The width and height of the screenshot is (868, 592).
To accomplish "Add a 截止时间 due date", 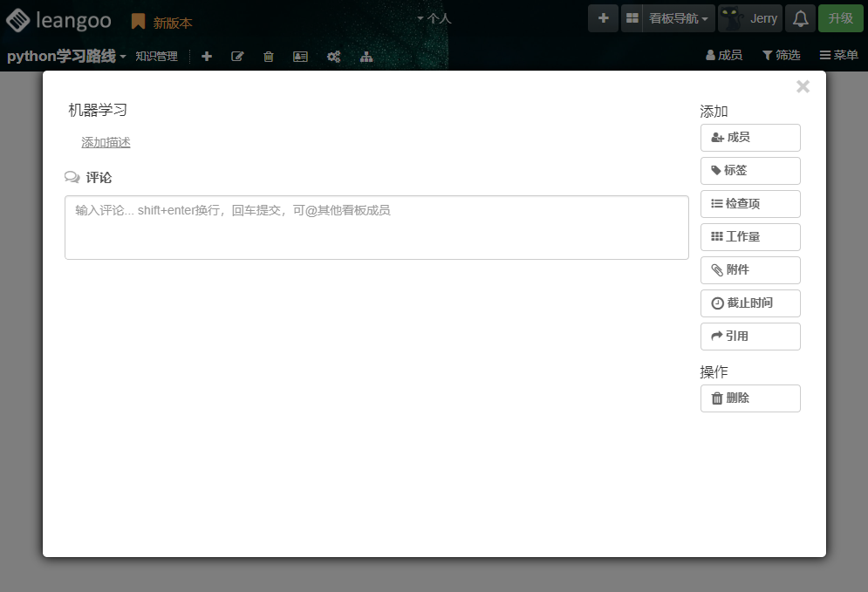I will click(750, 303).
